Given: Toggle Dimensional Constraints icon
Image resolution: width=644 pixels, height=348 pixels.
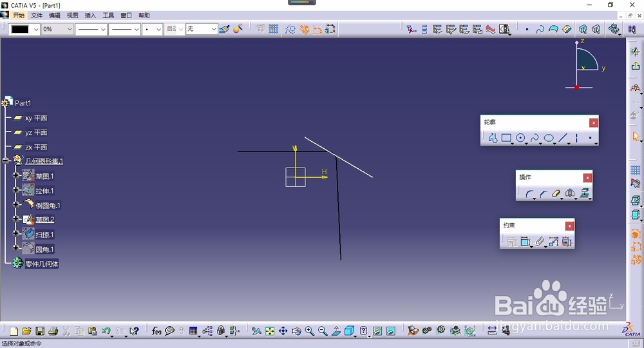Looking at the screenshot, I should point(317,29).
